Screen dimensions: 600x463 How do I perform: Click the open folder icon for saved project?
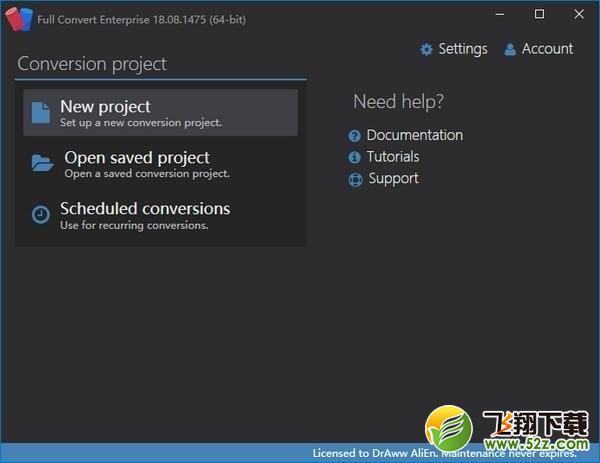point(42,163)
